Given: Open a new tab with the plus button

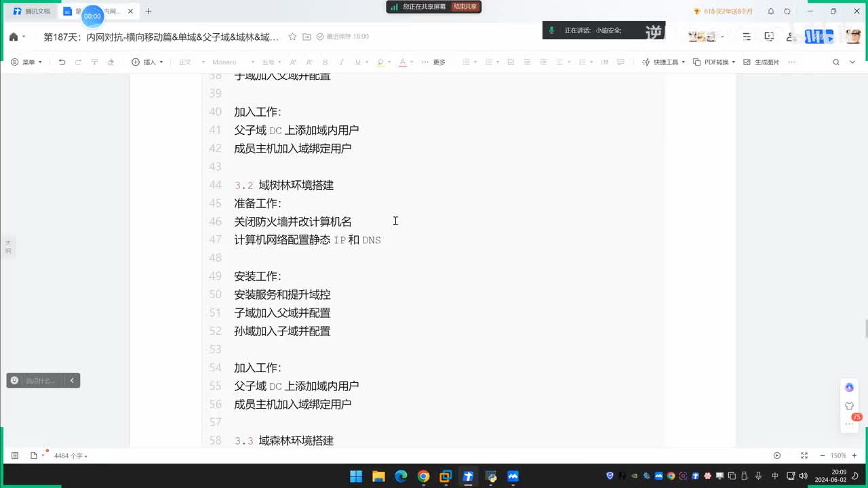Looking at the screenshot, I should pyautogui.click(x=149, y=11).
